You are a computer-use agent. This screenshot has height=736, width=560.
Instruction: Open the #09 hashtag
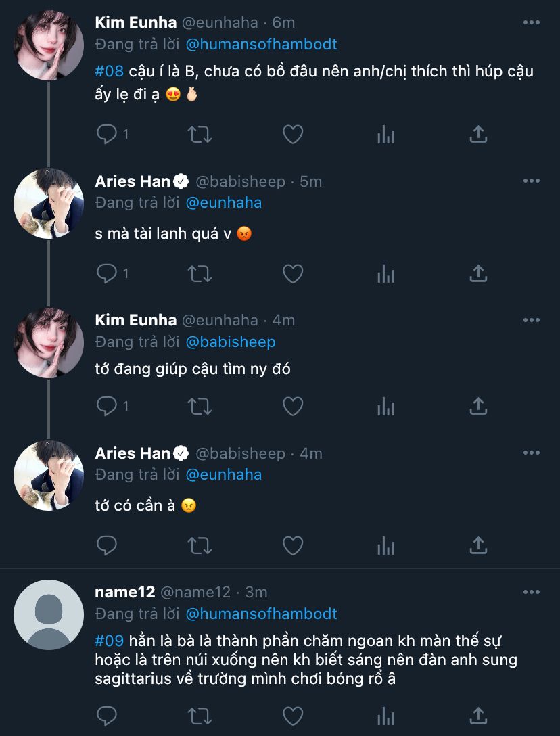point(110,641)
